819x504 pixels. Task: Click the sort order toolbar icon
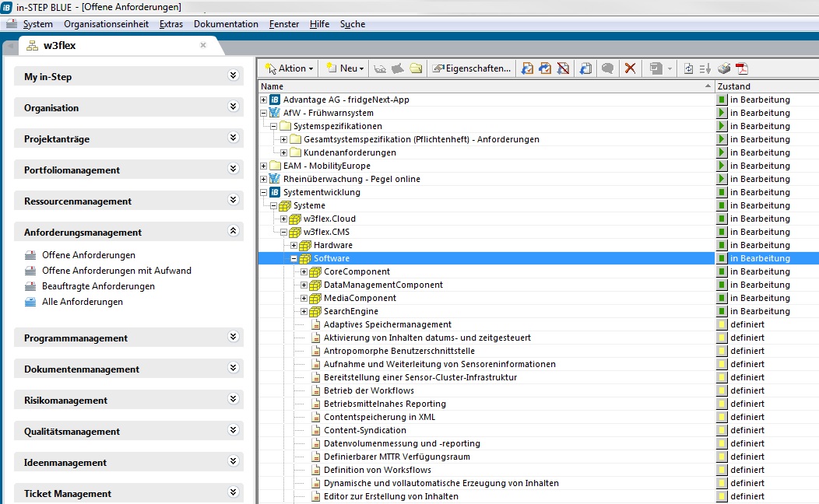tap(705, 68)
